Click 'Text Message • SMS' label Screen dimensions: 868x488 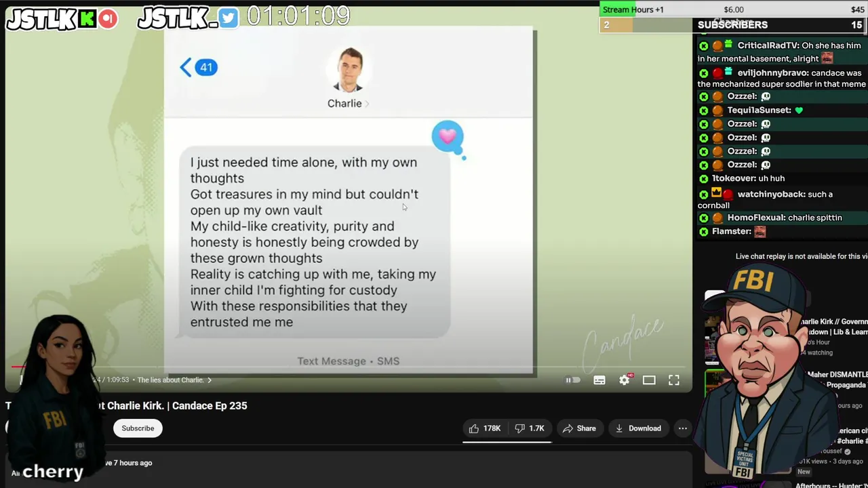coord(349,361)
